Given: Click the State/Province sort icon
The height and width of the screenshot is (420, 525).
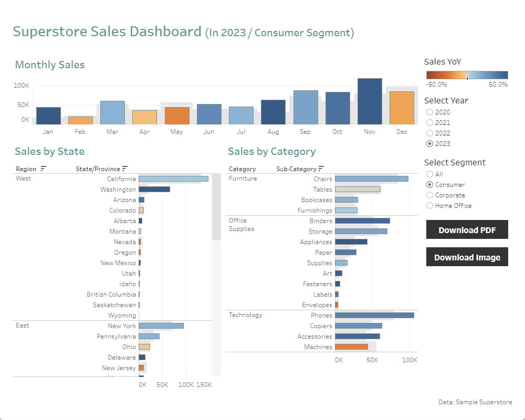Looking at the screenshot, I should tap(125, 169).
